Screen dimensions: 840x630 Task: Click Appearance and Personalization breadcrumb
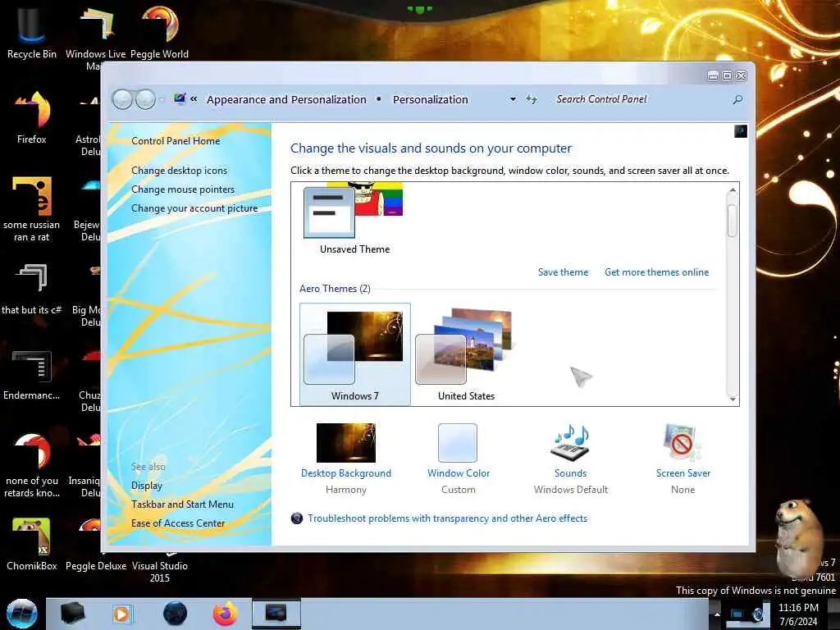pyautogui.click(x=286, y=99)
